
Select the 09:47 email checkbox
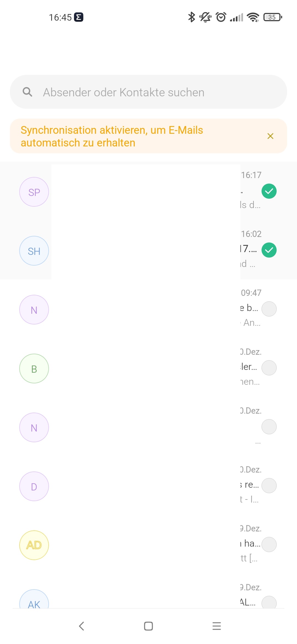coord(269,309)
